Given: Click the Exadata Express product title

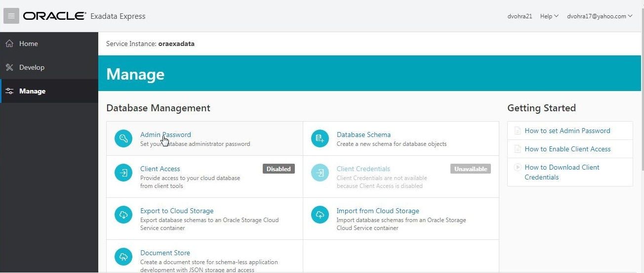Looking at the screenshot, I should 118,16.
